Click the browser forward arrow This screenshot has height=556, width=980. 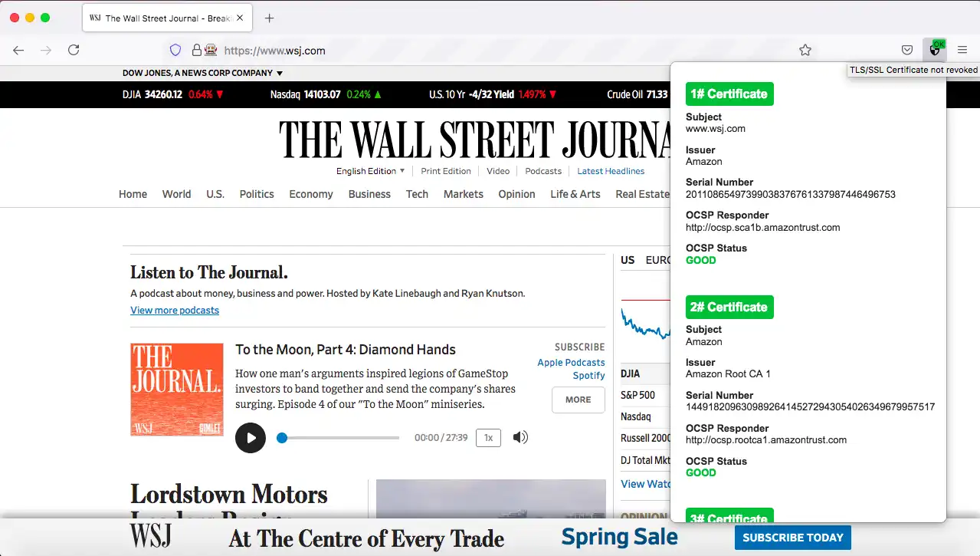click(46, 50)
